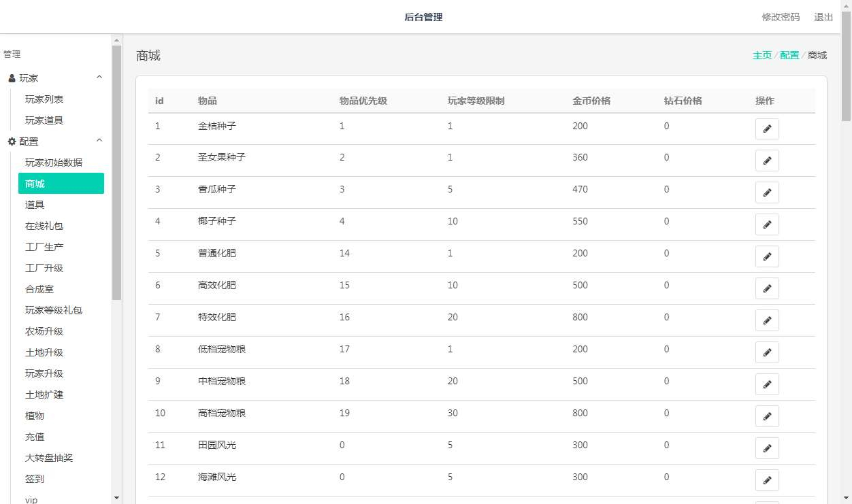Viewport: 852px width, 504px height.
Task: Click the 后台管理 header title
Action: (423, 17)
